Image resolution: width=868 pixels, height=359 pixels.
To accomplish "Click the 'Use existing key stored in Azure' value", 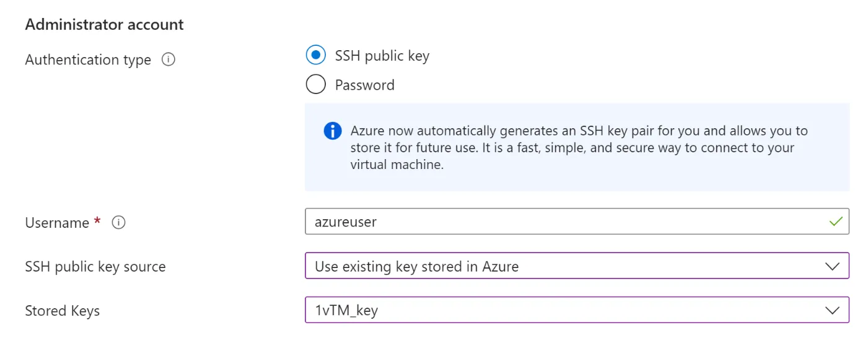I will (x=417, y=267).
